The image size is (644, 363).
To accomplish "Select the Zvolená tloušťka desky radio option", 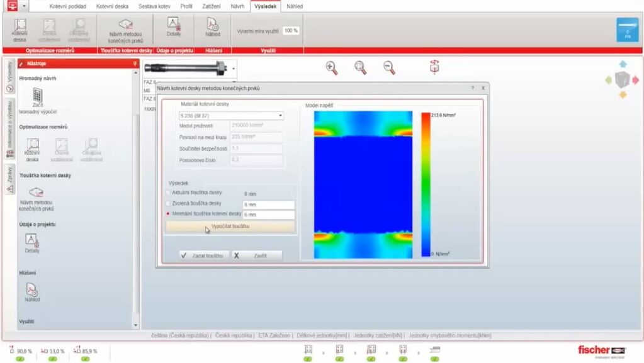I will [167, 204].
